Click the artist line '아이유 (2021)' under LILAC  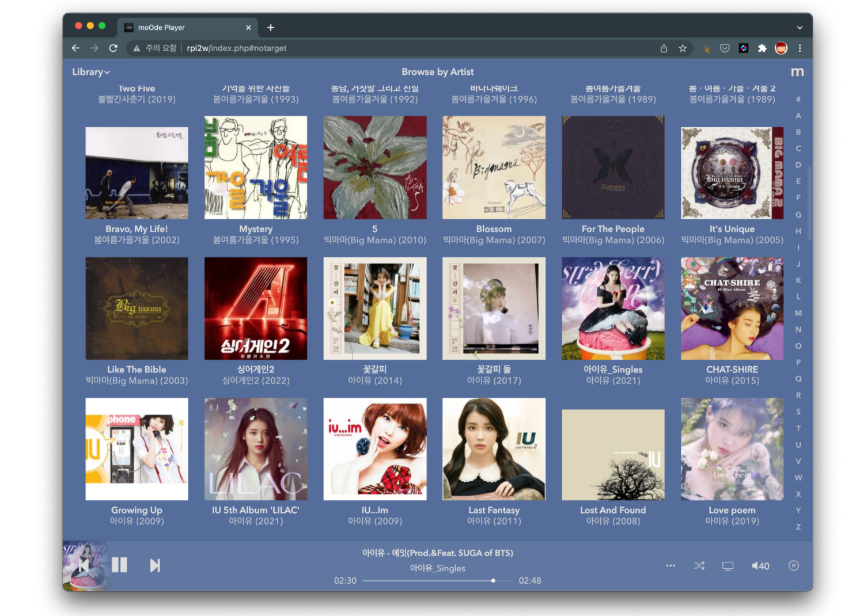[x=256, y=521]
